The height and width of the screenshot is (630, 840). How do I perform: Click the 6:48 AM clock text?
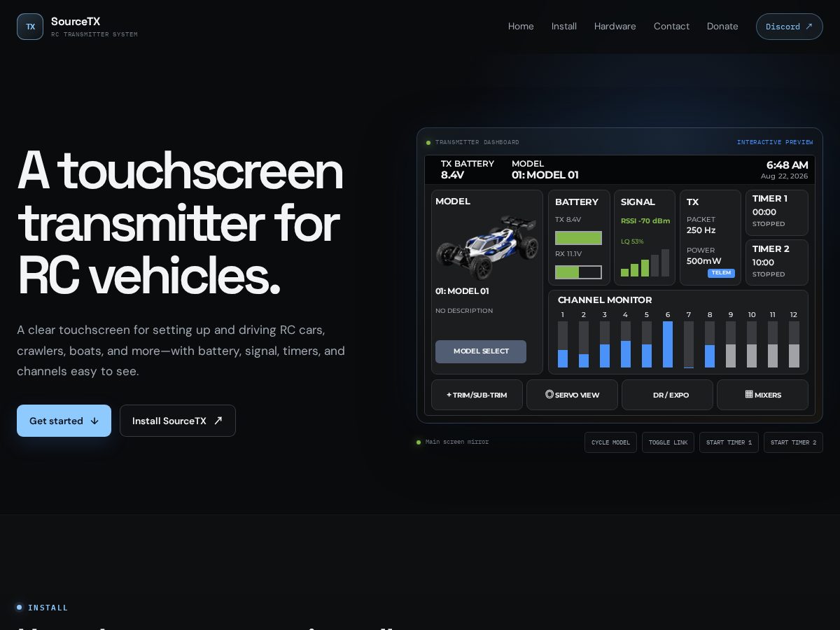(x=787, y=165)
